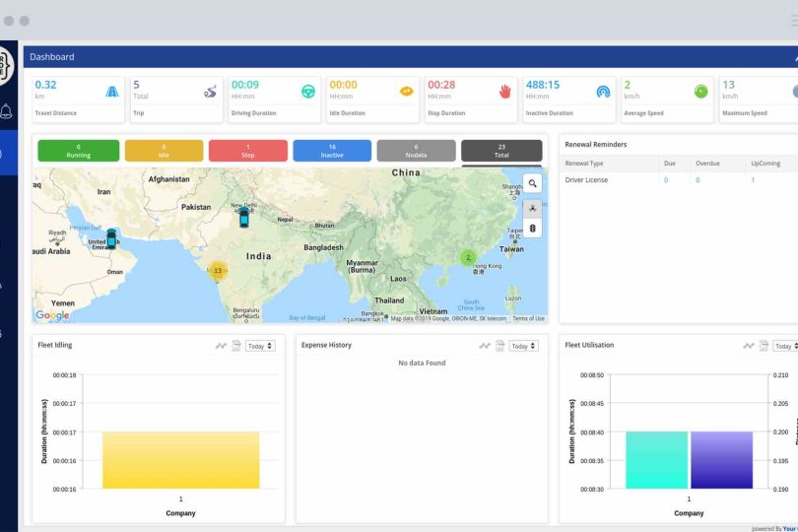Screen dimensions: 798x532
Task: Toggle the traffic light layer on the map
Action: (x=533, y=229)
